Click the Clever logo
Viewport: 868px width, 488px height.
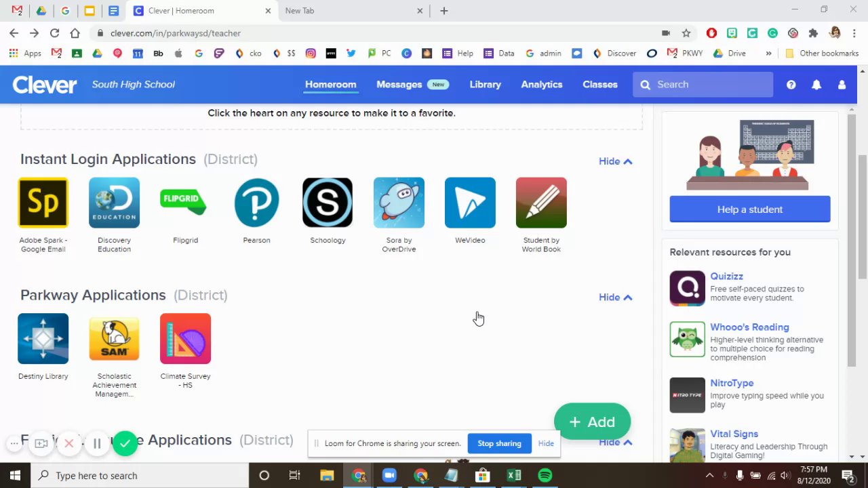click(x=45, y=85)
